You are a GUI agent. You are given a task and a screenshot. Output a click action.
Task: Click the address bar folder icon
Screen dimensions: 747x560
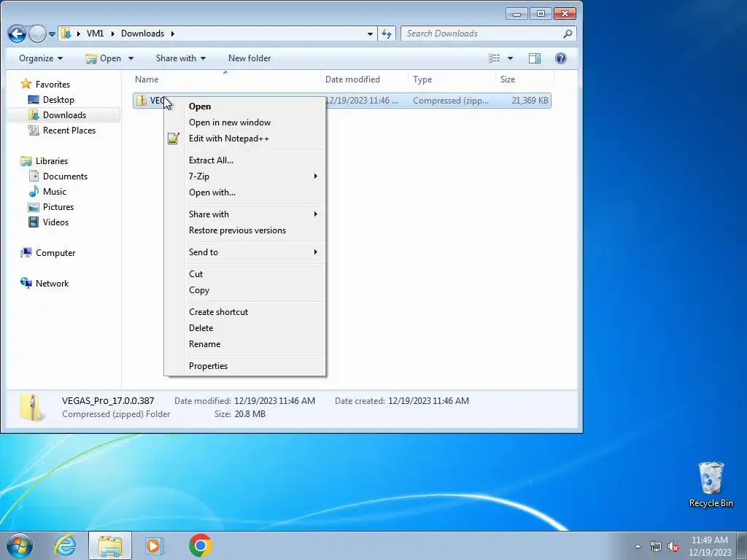[66, 34]
